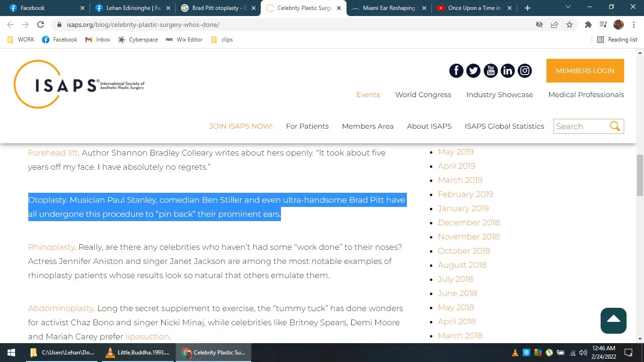Switch to the Lehan Edirisinghe Facebook tab
This screenshot has height=362, width=644.
[x=132, y=8]
